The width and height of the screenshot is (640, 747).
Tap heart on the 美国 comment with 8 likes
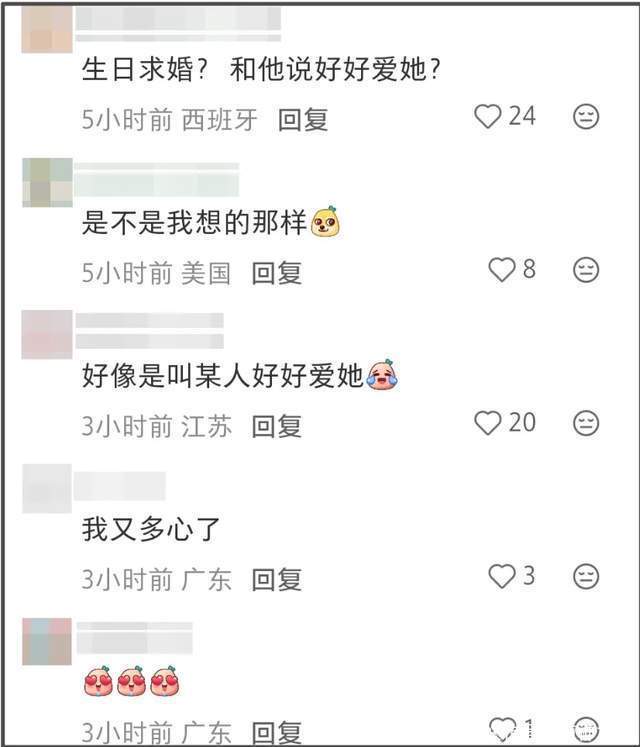point(502,270)
